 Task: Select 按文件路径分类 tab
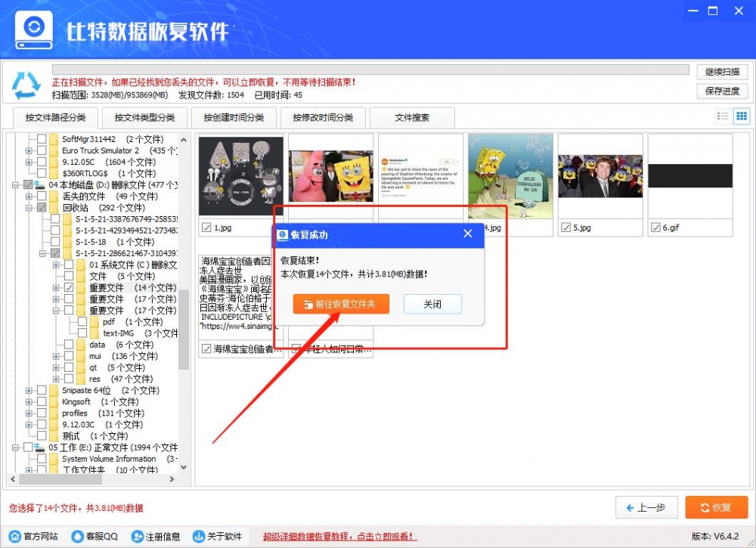click(55, 118)
